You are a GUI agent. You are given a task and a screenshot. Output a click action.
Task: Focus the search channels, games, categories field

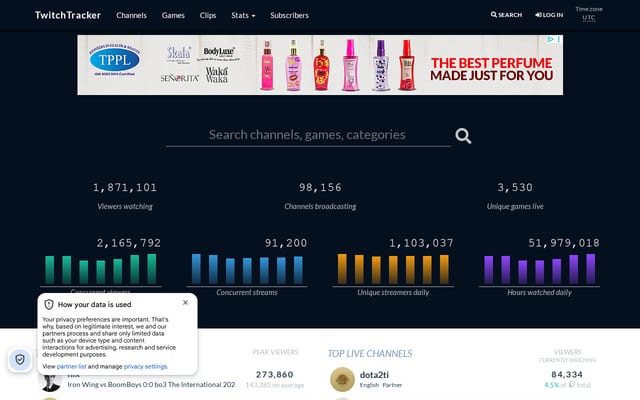point(308,135)
